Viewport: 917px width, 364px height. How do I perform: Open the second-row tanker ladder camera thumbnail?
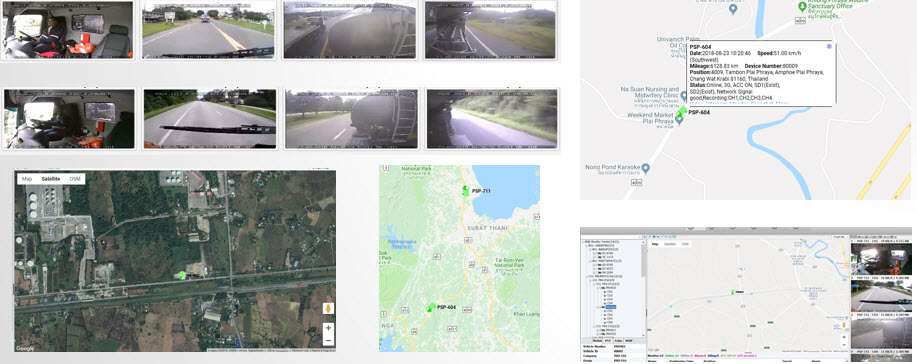(x=351, y=118)
